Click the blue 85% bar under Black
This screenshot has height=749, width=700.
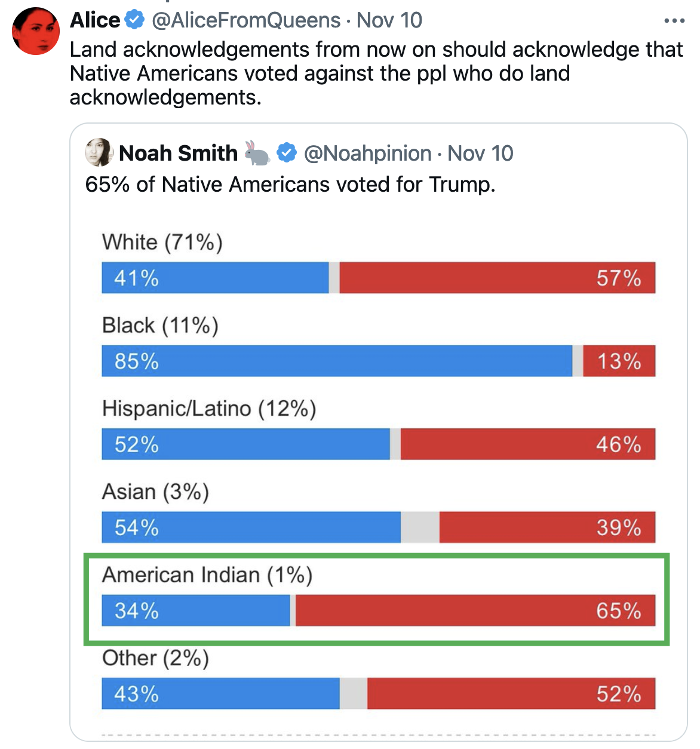[x=337, y=361]
